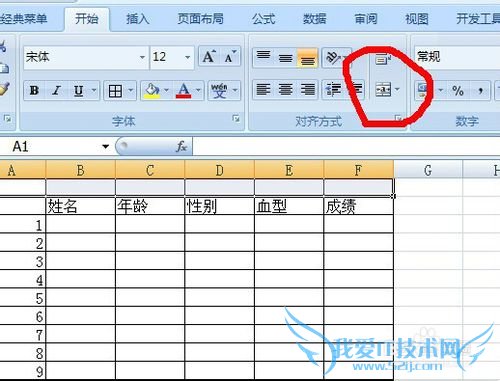Open phonetic guide dropdown arrow
The height and width of the screenshot is (381, 500).
(x=235, y=90)
